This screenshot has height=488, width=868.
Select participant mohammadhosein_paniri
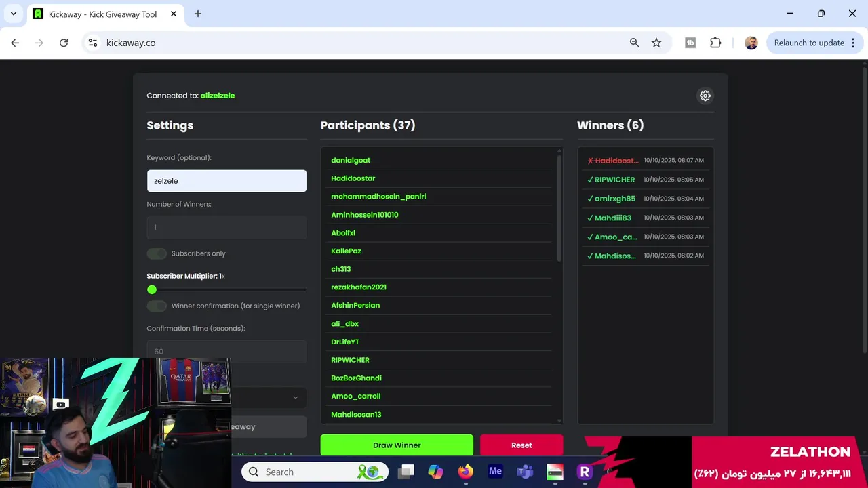pyautogui.click(x=378, y=197)
